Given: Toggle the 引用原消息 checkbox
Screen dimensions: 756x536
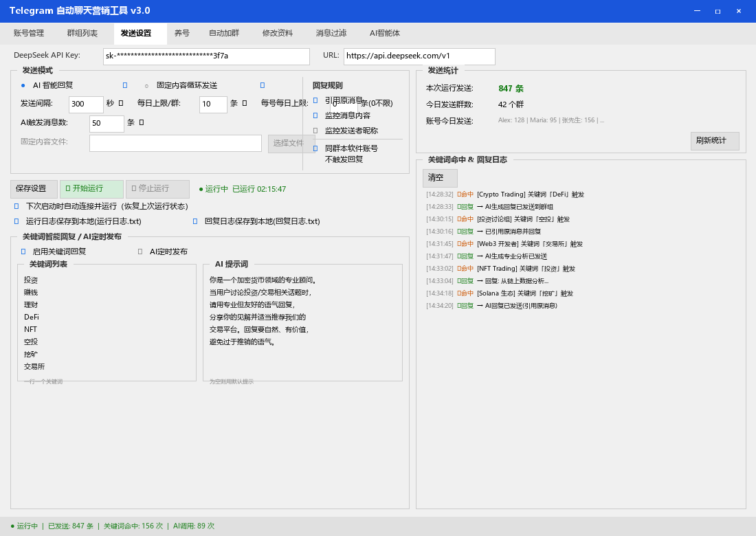Looking at the screenshot, I should [315, 99].
